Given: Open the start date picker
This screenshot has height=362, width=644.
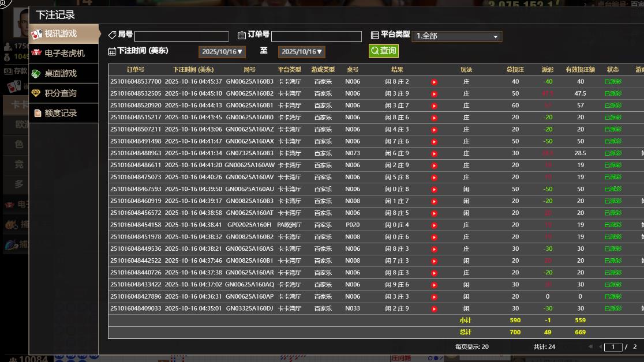Looking at the screenshot, I should click(222, 52).
